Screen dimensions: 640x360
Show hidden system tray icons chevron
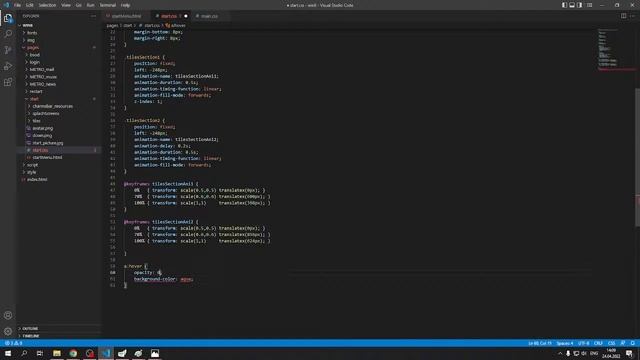(x=560, y=353)
